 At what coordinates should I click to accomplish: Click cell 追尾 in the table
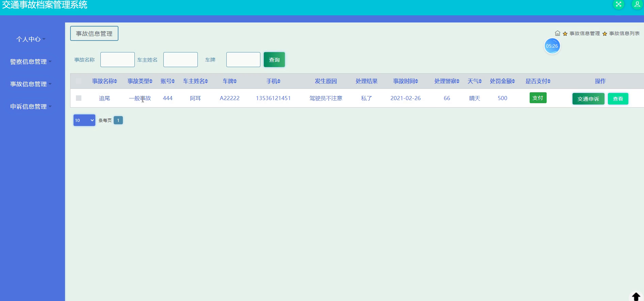pos(104,98)
